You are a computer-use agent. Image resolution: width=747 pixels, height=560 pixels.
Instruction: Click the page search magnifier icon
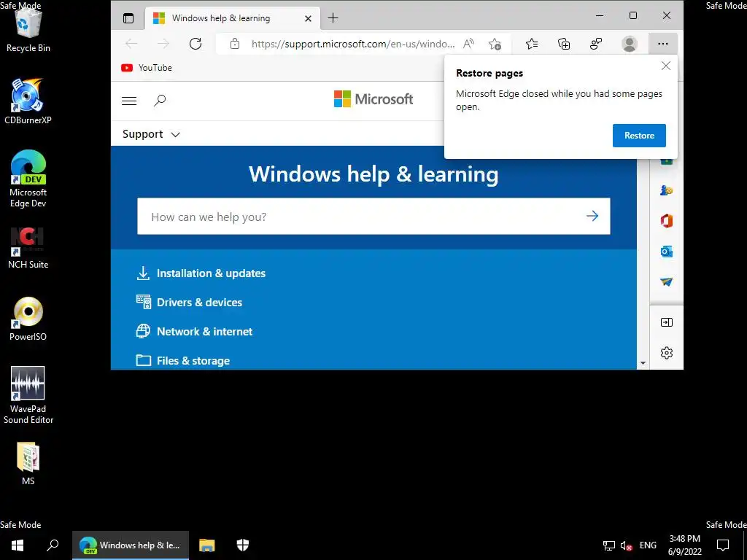point(160,101)
